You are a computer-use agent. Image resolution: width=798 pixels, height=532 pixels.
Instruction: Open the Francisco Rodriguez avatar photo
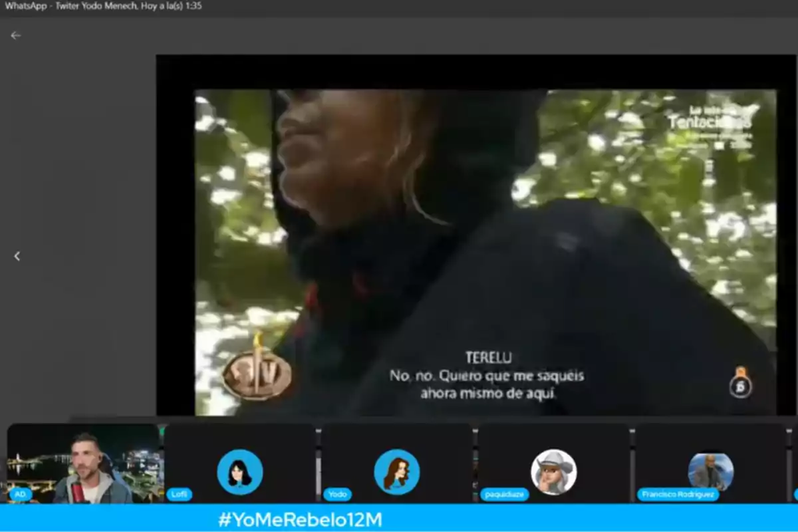[x=711, y=471]
